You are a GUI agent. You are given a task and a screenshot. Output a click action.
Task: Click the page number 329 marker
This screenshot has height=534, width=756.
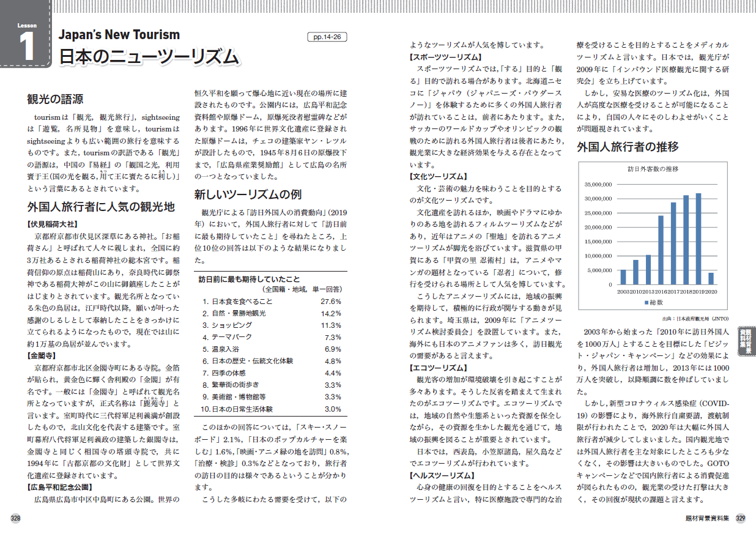[x=740, y=518]
